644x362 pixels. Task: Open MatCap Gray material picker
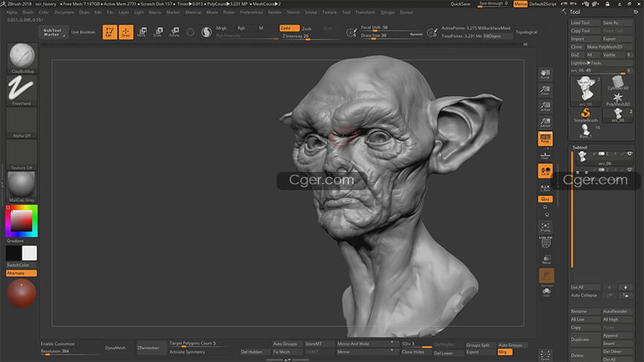coord(22,186)
